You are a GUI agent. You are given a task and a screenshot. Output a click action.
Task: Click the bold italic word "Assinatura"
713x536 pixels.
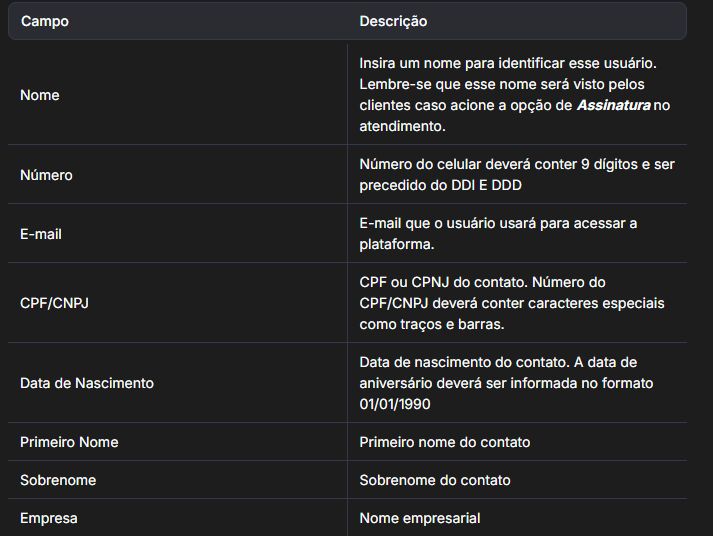pos(613,105)
